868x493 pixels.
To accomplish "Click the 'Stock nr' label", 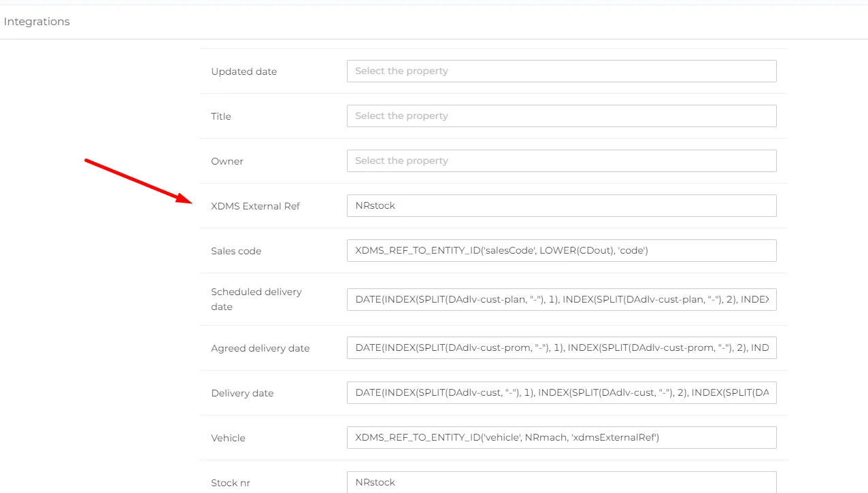I will tap(231, 483).
